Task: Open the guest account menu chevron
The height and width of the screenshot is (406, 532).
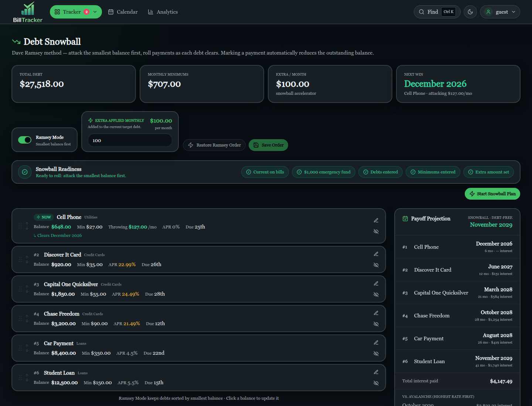Action: [514, 12]
